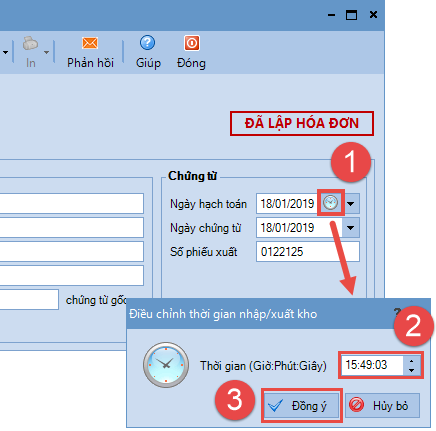Click the large clock image in dialog
Screen dimensions: 436x431
(166, 364)
